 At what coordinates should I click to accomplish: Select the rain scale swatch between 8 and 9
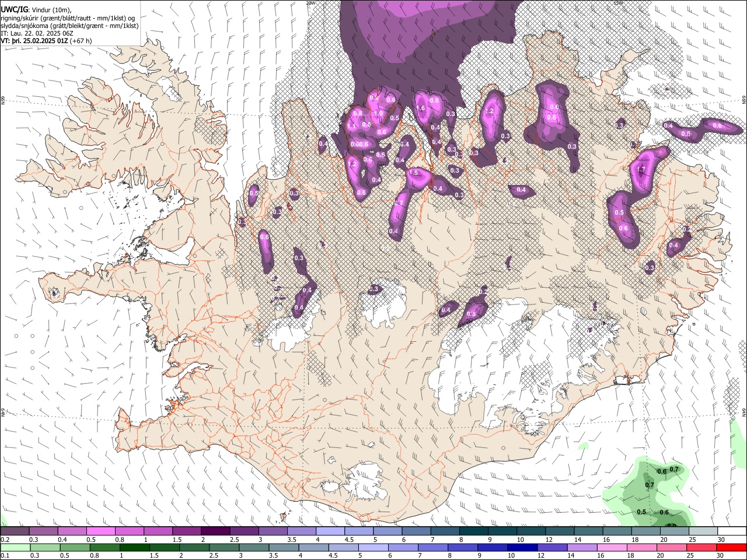pos(463,548)
